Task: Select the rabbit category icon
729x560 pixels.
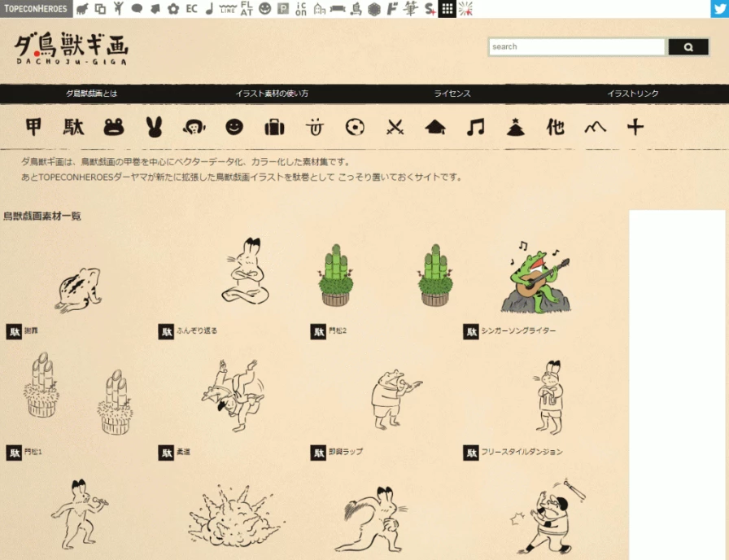Action: (154, 127)
